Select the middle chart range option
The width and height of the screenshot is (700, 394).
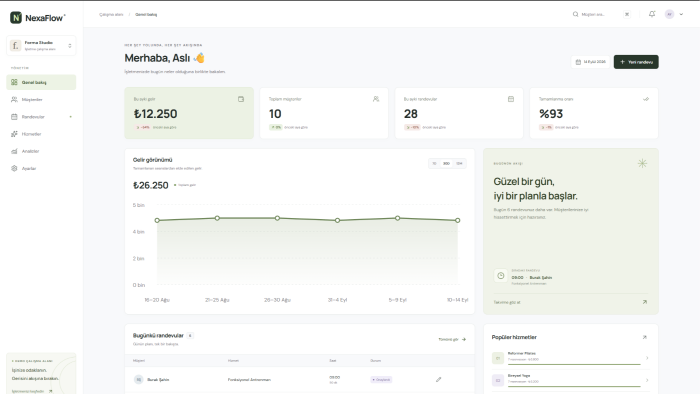446,164
